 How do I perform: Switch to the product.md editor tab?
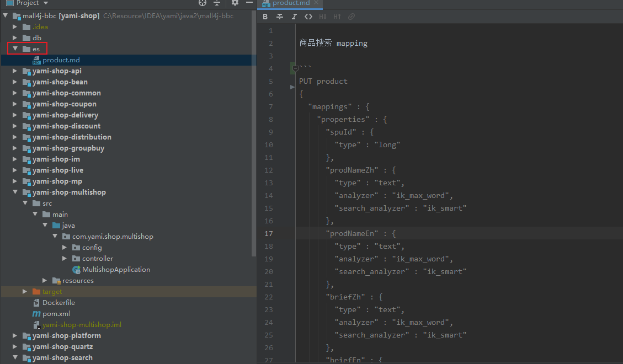[291, 3]
